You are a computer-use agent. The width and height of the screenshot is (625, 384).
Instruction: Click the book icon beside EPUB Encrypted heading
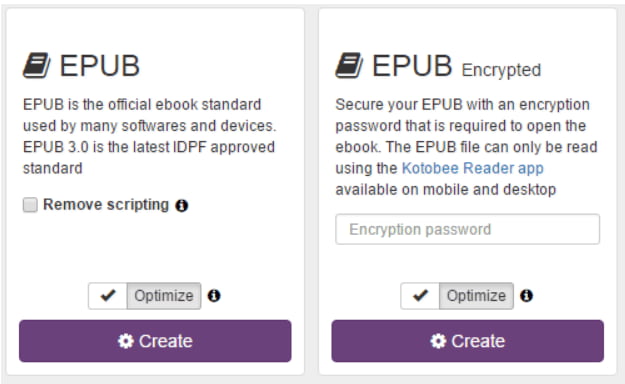tap(349, 65)
